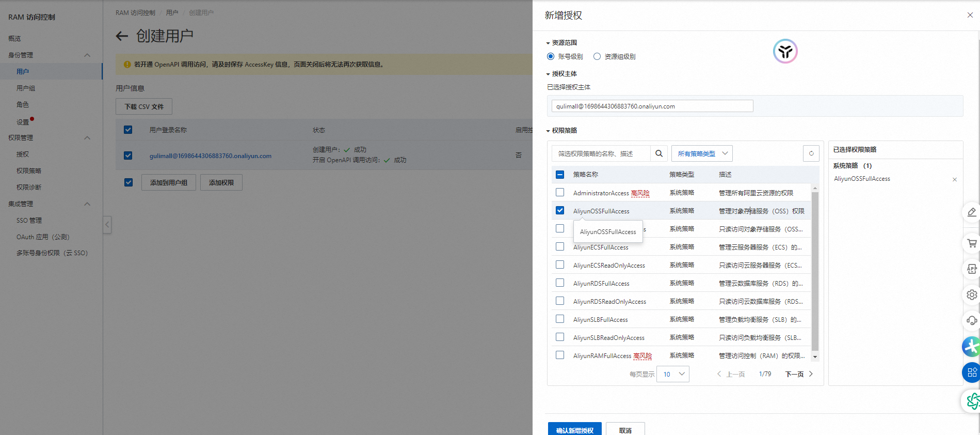This screenshot has height=435, width=980.
Task: Click the policy list vertical scrollbar
Action: tap(815, 272)
